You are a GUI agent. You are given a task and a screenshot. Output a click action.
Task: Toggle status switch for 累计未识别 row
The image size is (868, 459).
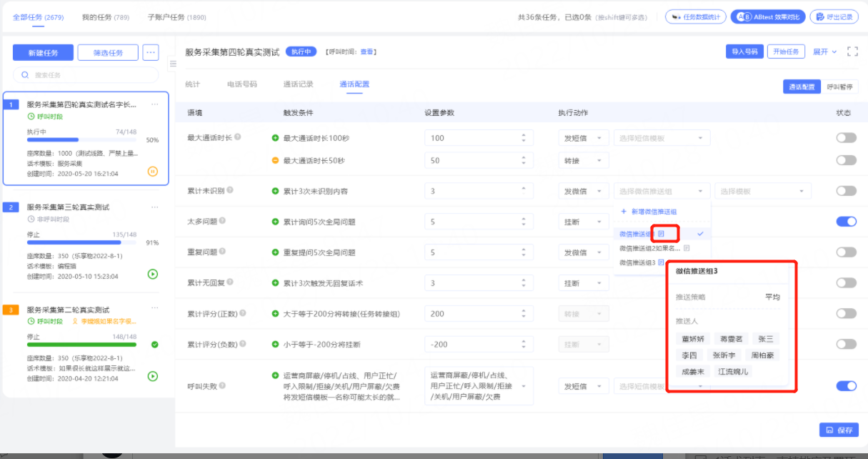pos(846,191)
